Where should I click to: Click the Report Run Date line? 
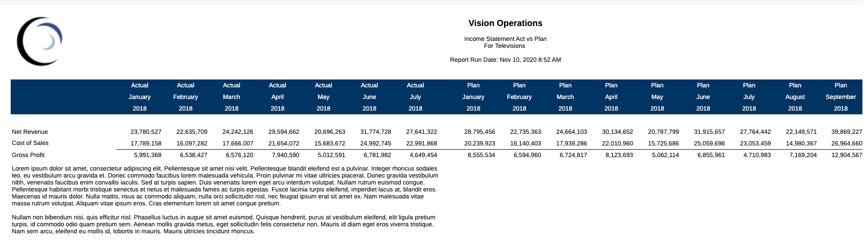tap(505, 60)
